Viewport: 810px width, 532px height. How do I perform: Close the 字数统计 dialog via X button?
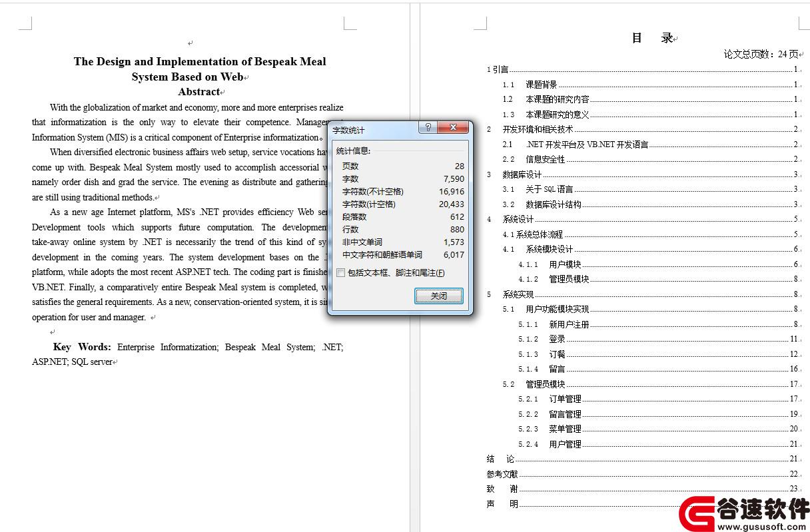(x=453, y=128)
